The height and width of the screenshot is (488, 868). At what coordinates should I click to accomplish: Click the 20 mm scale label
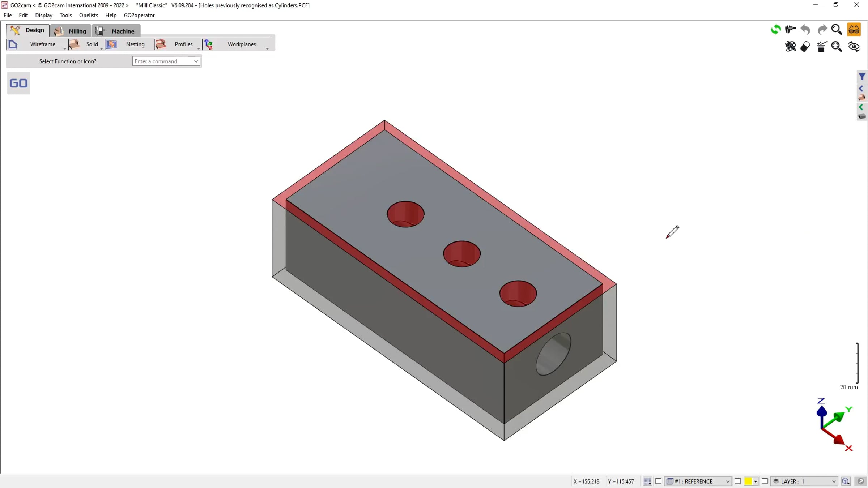849,387
